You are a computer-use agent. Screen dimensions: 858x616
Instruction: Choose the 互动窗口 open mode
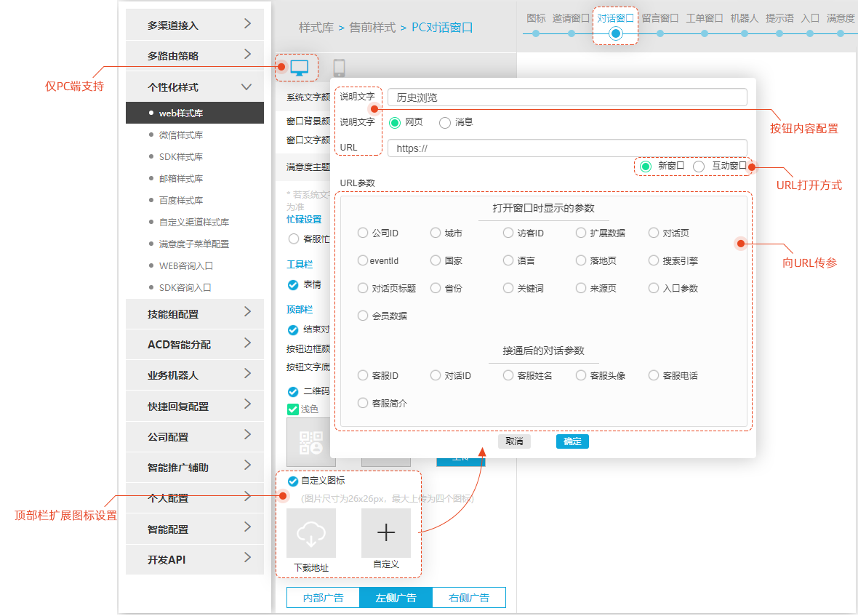699,167
